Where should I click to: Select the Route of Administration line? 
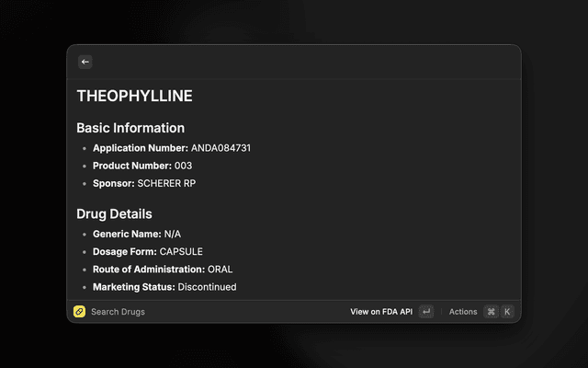163,270
